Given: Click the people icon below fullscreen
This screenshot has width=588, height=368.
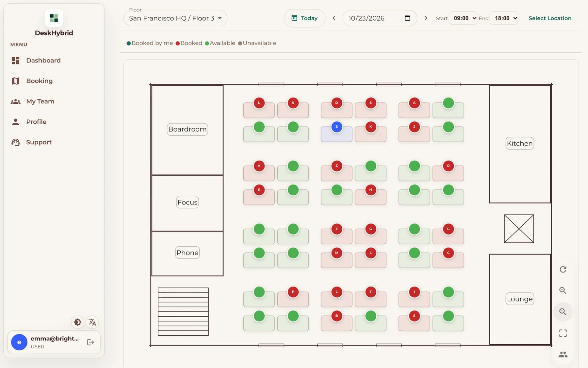Looking at the screenshot, I should tap(563, 355).
